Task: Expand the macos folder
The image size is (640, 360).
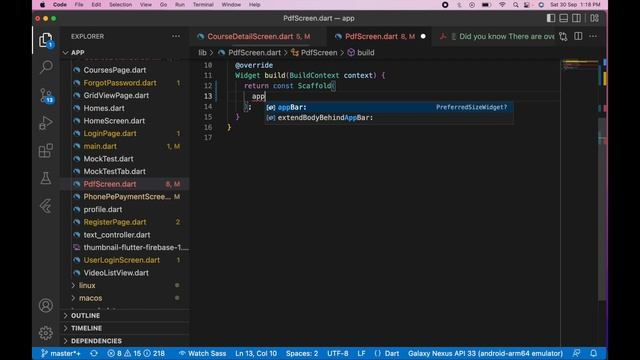Action: point(124,298)
